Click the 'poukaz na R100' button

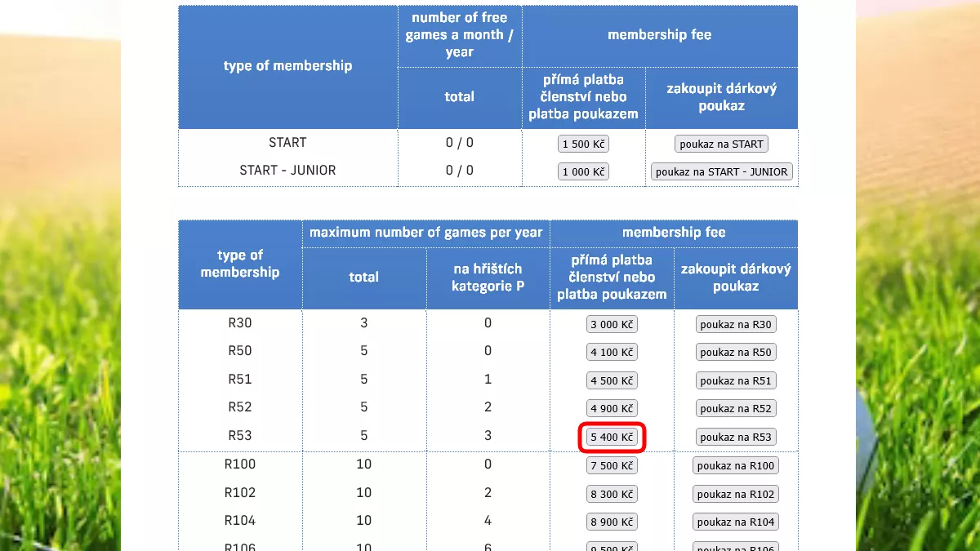735,466
